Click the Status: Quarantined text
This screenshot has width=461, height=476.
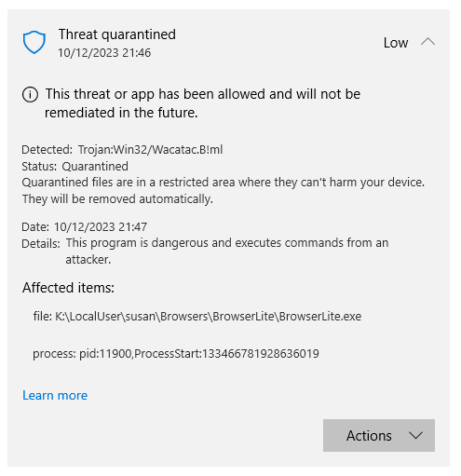[75, 167]
